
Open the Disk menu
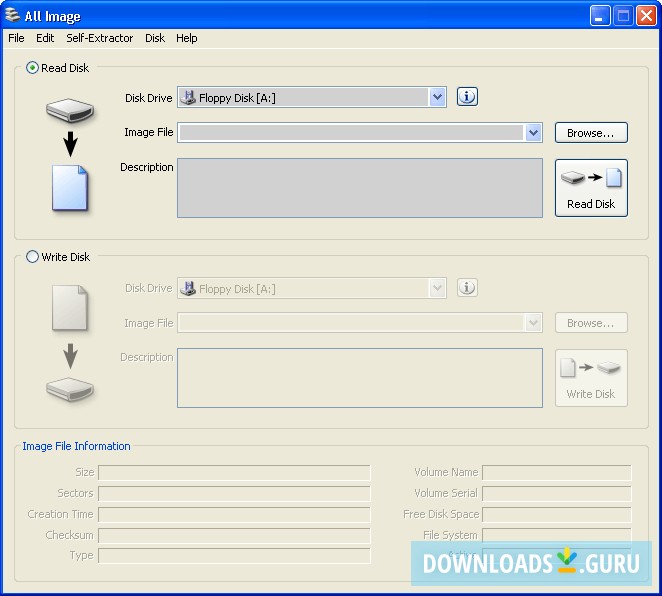point(155,38)
